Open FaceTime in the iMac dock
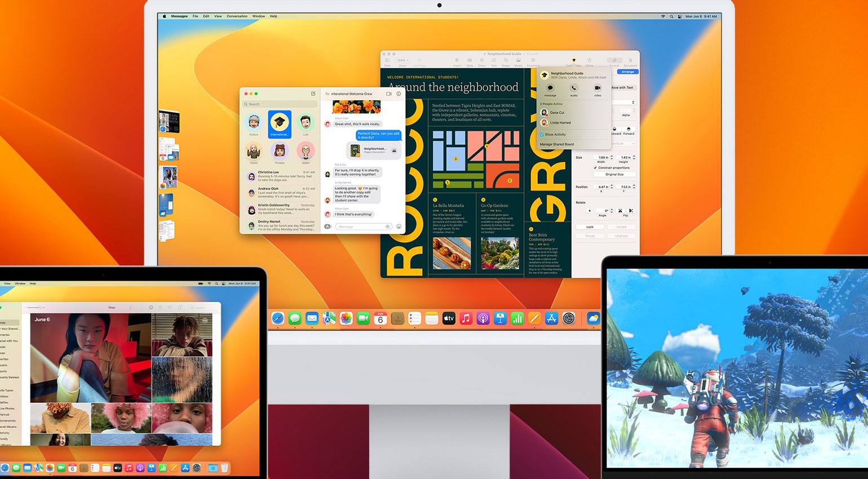 click(x=363, y=318)
